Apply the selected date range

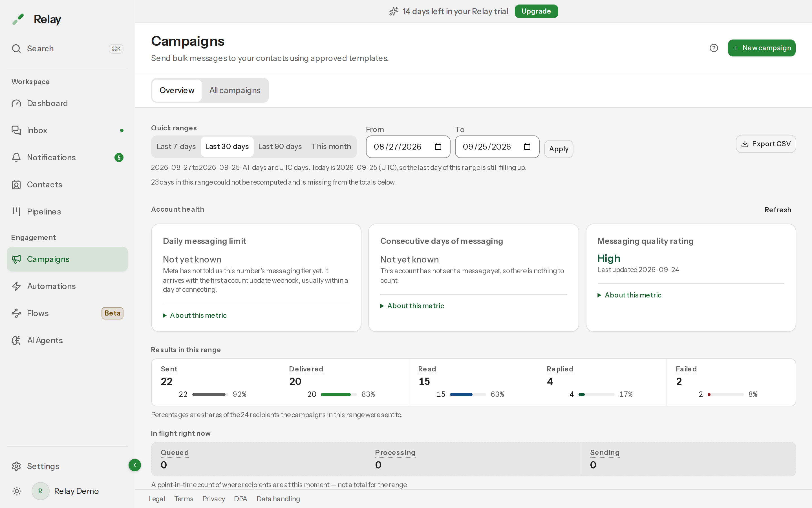(x=559, y=149)
